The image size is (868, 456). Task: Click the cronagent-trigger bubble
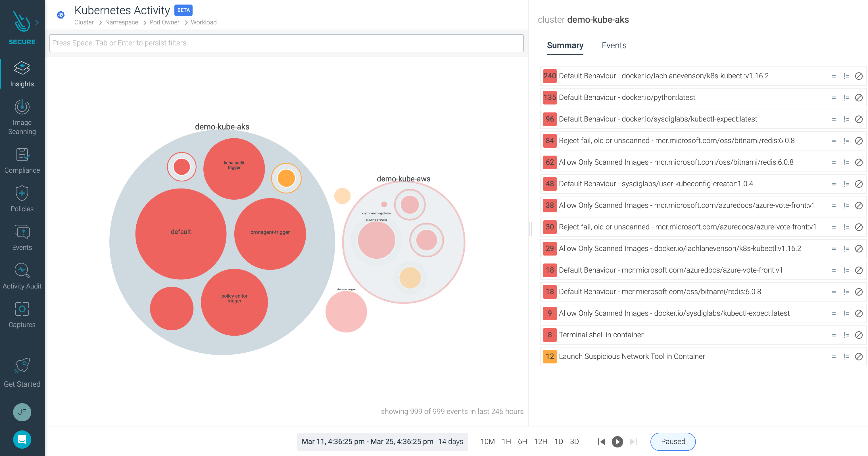(x=270, y=233)
